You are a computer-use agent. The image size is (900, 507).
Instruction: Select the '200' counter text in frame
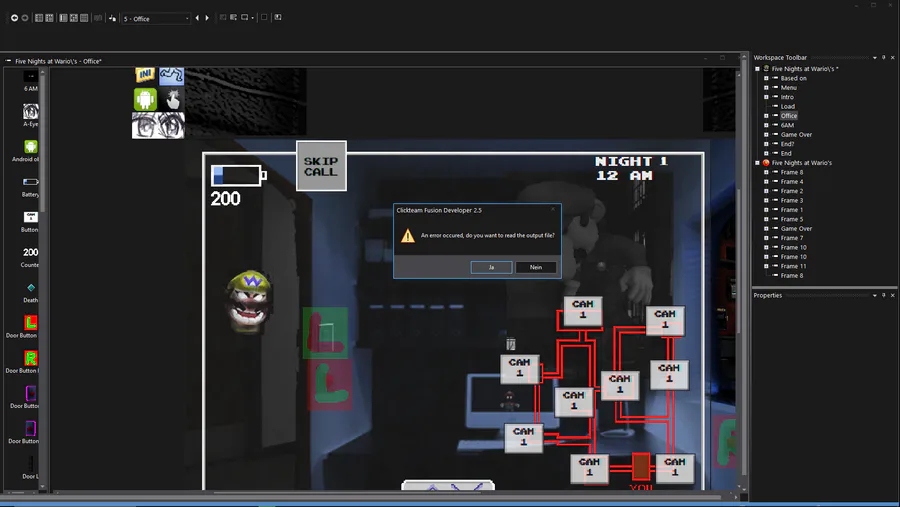click(225, 199)
